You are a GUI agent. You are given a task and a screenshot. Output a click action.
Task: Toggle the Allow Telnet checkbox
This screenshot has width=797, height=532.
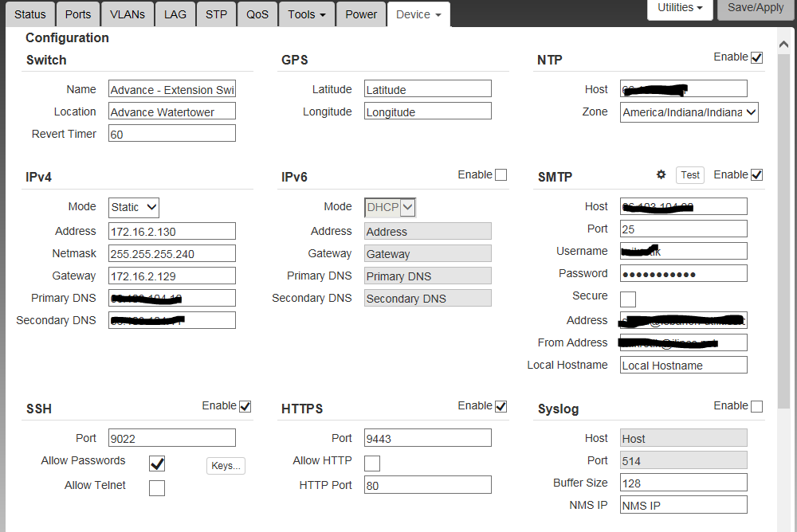coord(157,487)
